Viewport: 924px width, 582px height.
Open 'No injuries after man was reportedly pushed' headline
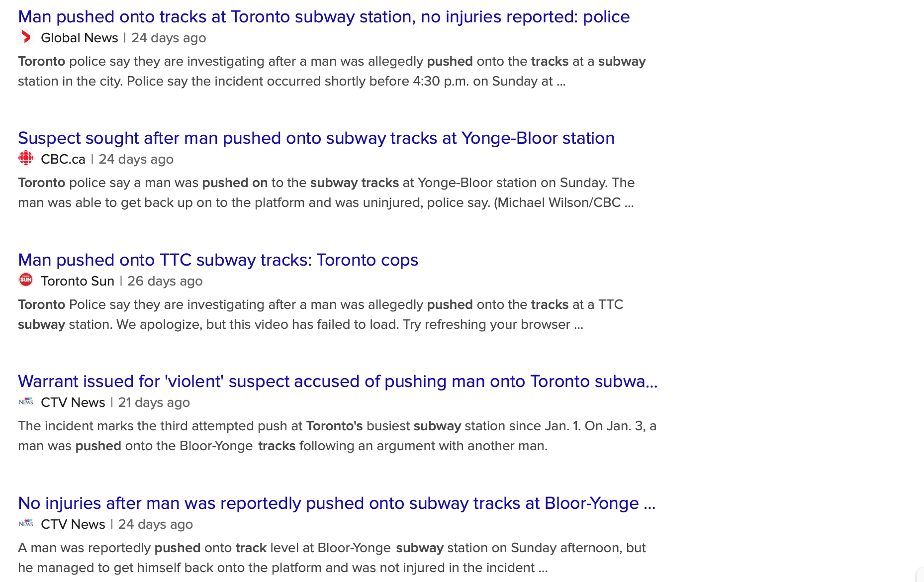(x=337, y=503)
